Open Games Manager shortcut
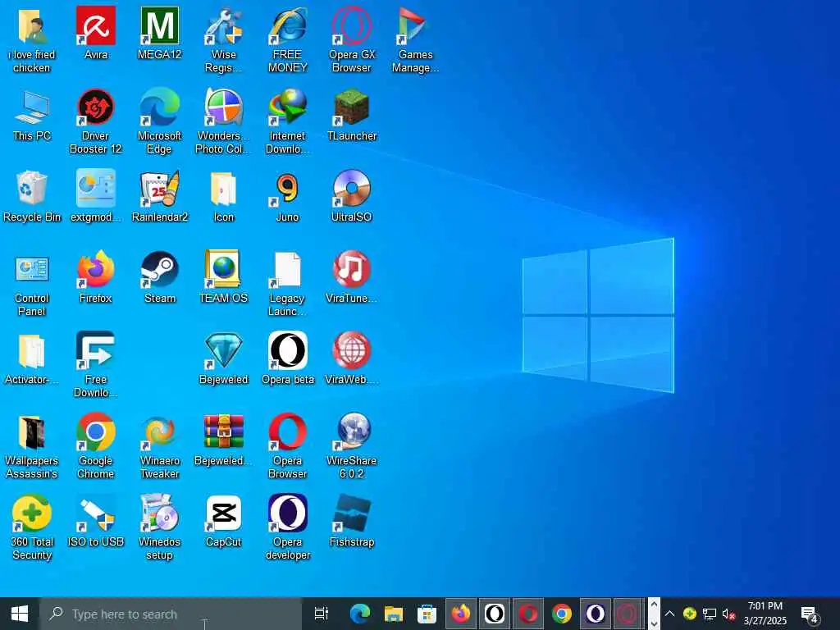The width and height of the screenshot is (840, 630). [415, 39]
